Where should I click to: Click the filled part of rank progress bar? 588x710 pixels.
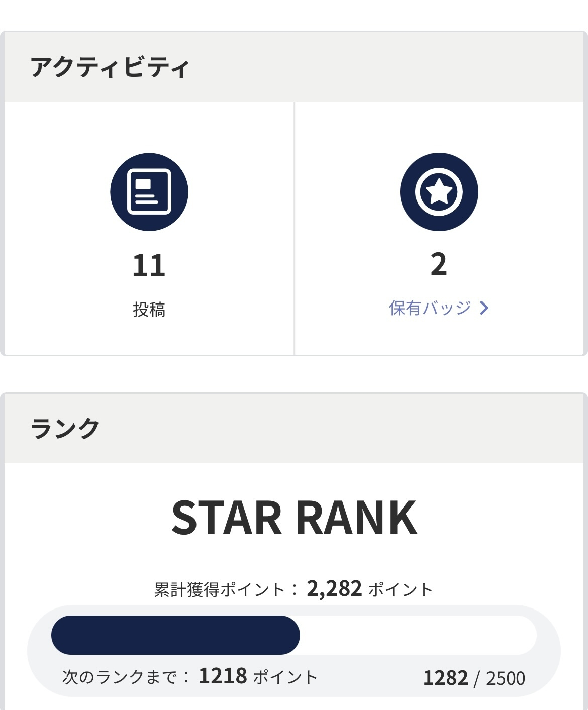pyautogui.click(x=175, y=635)
